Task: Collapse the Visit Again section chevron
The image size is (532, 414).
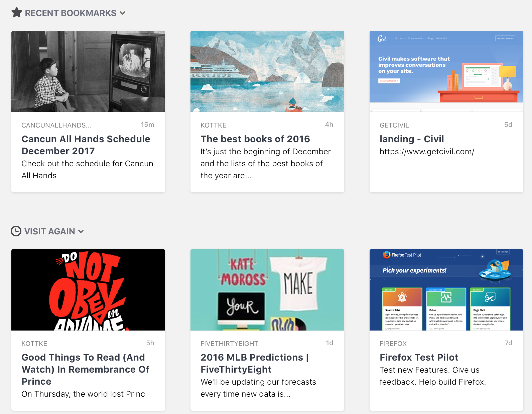Action: (81, 231)
